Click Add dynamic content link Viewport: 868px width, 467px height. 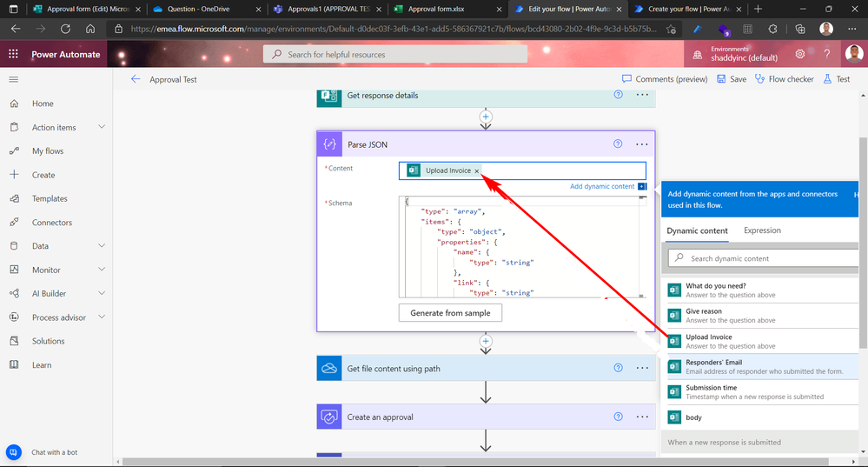tap(602, 186)
